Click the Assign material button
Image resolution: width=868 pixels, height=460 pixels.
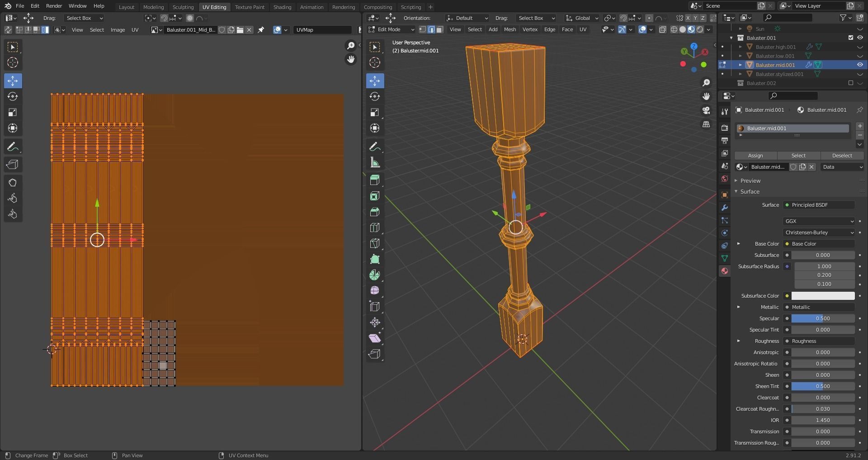pos(755,156)
